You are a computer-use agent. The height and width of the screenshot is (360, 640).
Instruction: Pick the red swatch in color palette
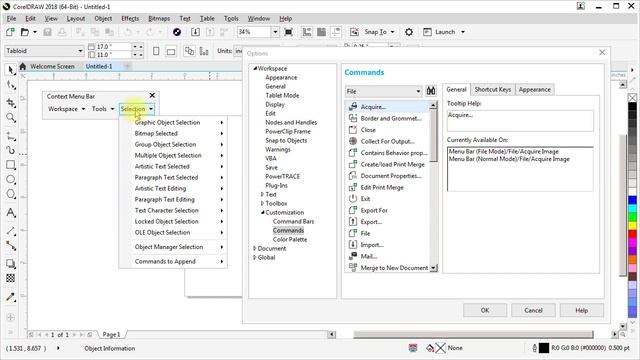click(632, 234)
